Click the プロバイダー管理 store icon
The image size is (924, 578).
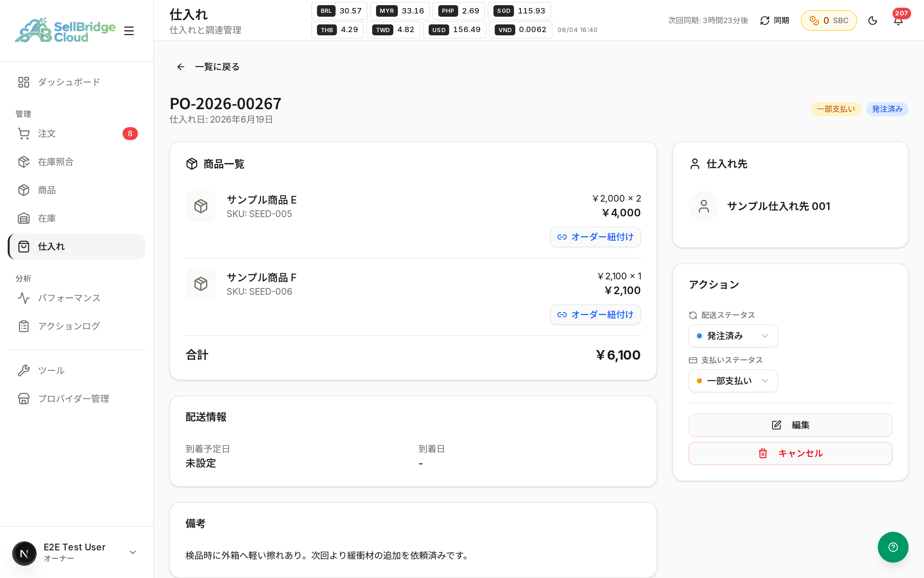pyautogui.click(x=24, y=399)
